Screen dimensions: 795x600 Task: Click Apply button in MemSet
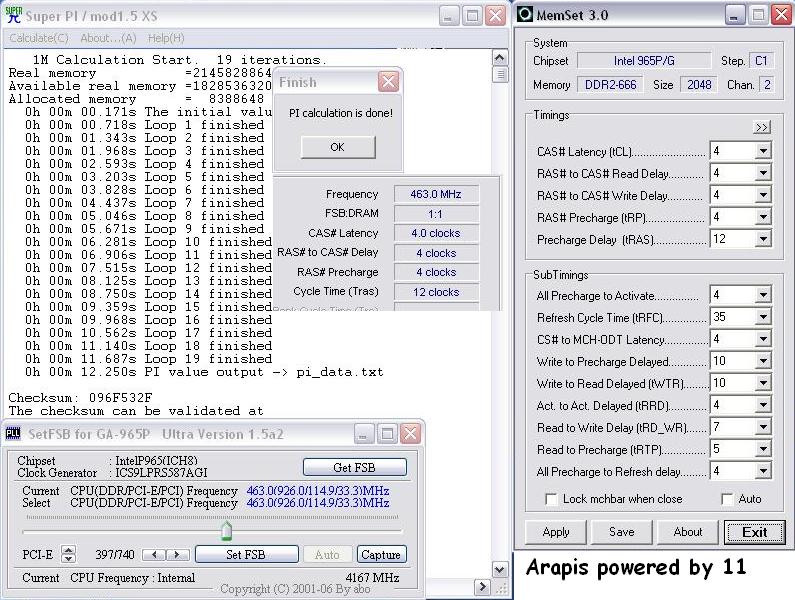coord(556,532)
